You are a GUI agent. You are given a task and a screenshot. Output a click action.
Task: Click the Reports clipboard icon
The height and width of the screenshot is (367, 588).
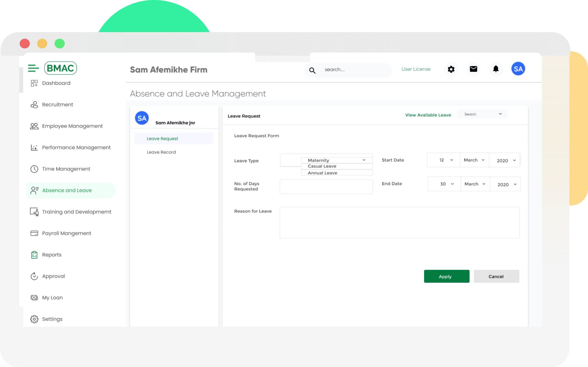[34, 255]
